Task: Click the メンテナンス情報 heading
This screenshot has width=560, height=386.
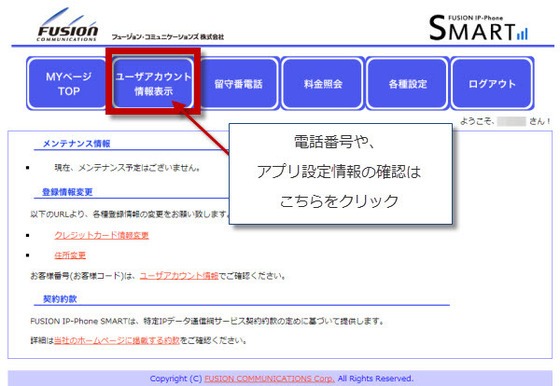Action: [76, 144]
